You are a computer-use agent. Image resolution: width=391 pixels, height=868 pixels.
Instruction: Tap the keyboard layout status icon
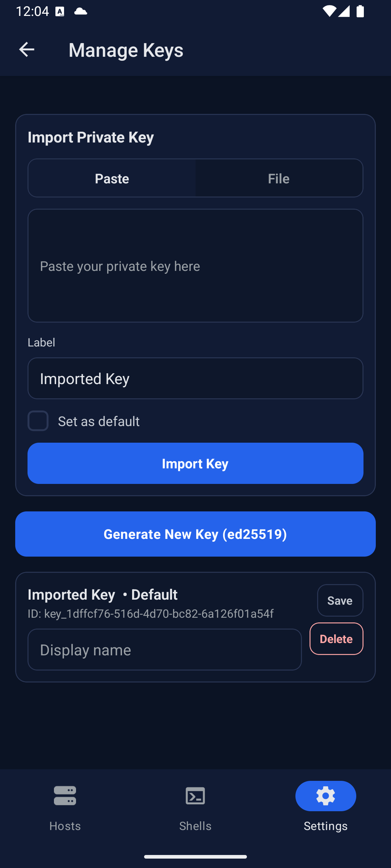click(60, 12)
